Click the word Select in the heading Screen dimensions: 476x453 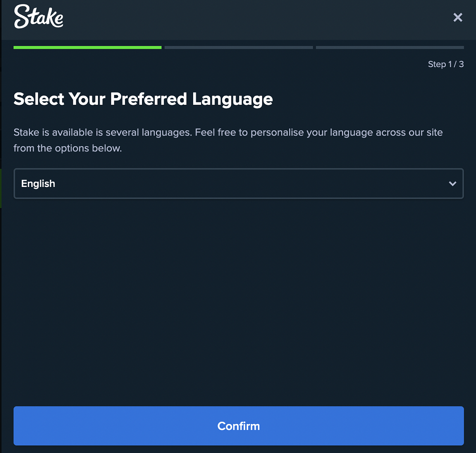tap(38, 99)
